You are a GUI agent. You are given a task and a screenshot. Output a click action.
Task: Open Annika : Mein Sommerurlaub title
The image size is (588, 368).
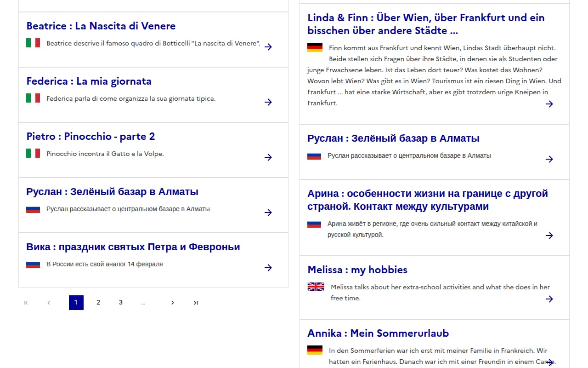[378, 333]
